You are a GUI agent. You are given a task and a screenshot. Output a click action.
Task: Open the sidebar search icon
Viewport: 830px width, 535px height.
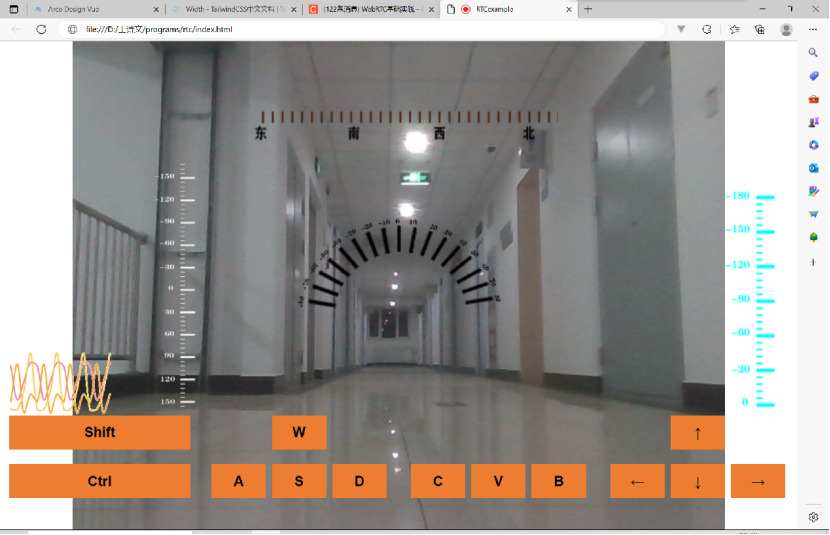(x=813, y=52)
